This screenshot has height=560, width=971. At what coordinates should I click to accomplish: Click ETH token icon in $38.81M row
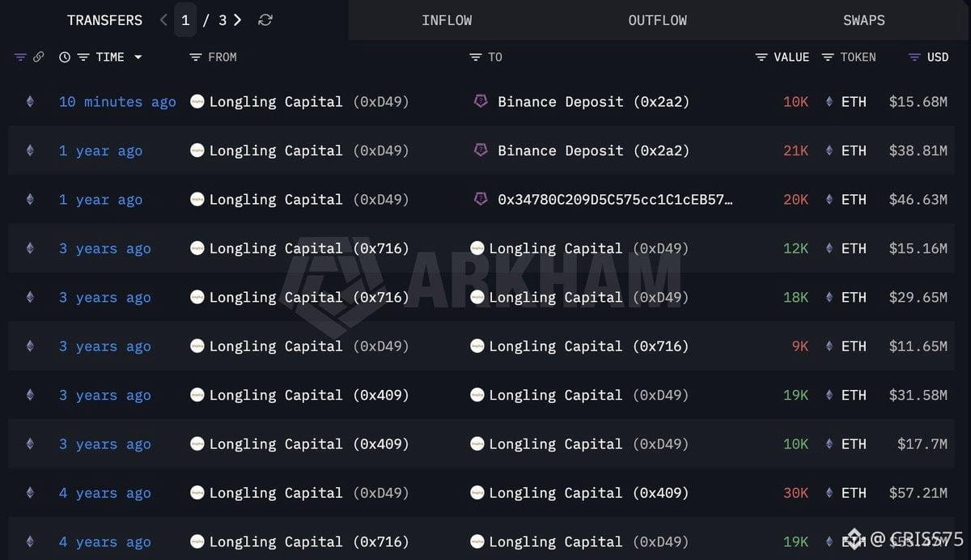pyautogui.click(x=829, y=151)
